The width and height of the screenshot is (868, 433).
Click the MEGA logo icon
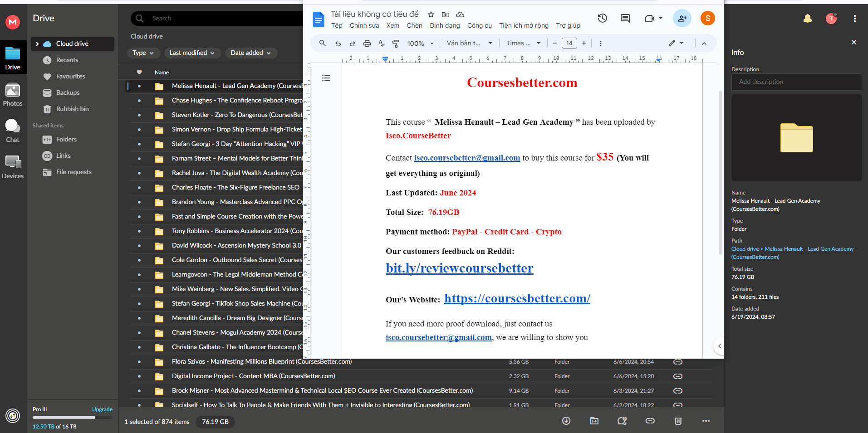13,22
